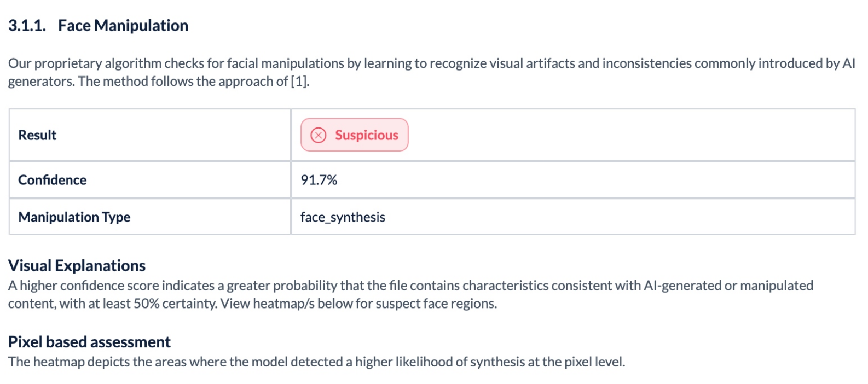This screenshot has width=868, height=384.
Task: Click the 91.7% confidence value
Action: [x=319, y=180]
